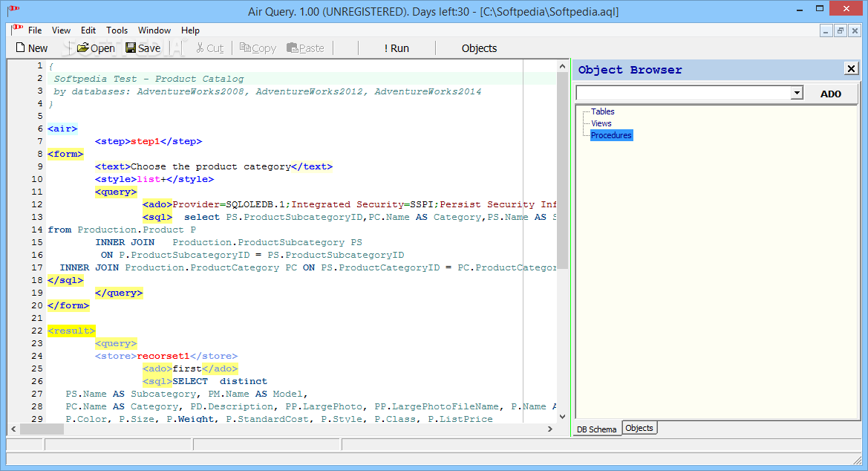Open the Help menu
This screenshot has height=471, width=868.
pyautogui.click(x=190, y=30)
